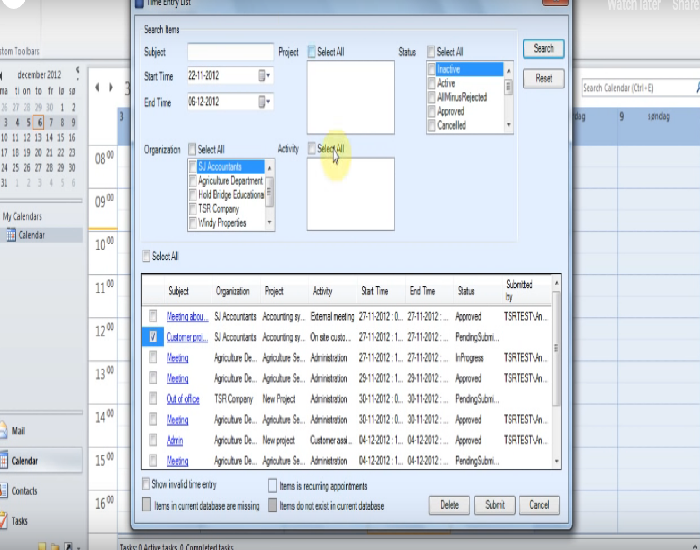
Task: Tick the Approved status checkbox
Action: (x=431, y=112)
